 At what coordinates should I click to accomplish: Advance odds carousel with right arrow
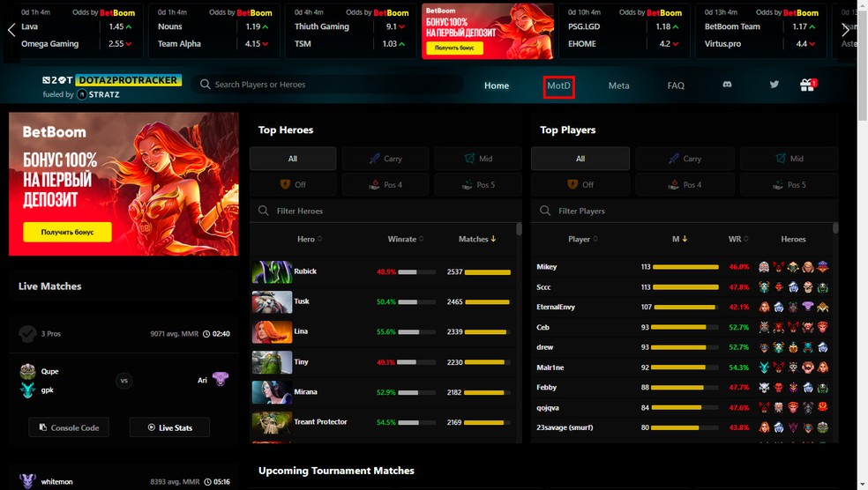tap(845, 31)
